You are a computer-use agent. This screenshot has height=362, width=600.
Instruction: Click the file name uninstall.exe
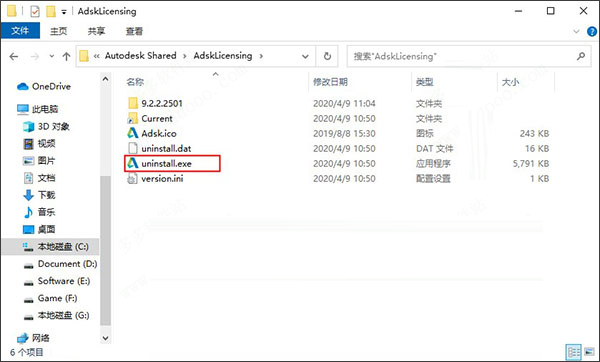[166, 164]
